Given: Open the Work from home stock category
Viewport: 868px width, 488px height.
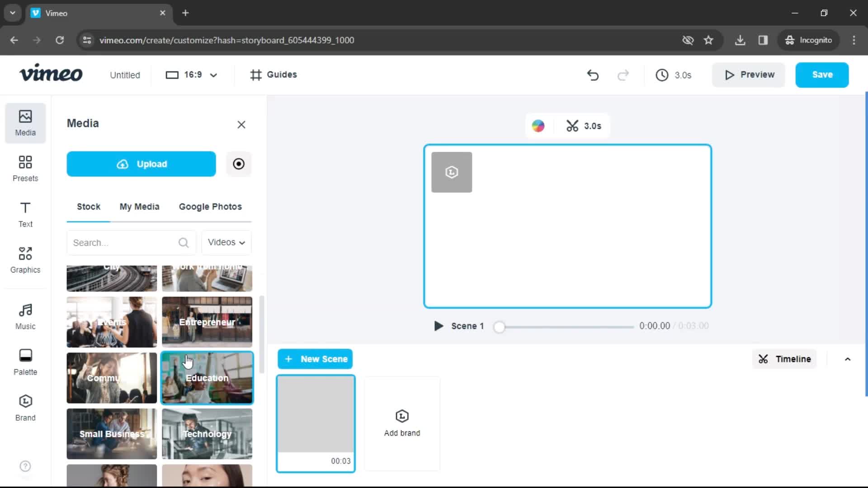Looking at the screenshot, I should (207, 278).
